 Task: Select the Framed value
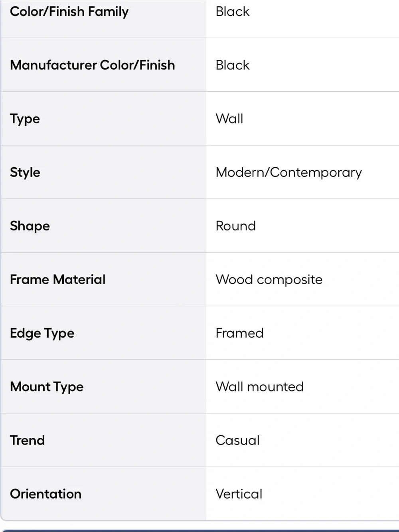tap(239, 333)
